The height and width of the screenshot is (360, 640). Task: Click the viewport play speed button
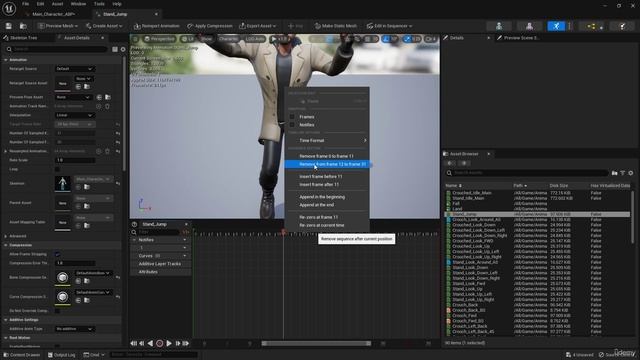[280, 39]
